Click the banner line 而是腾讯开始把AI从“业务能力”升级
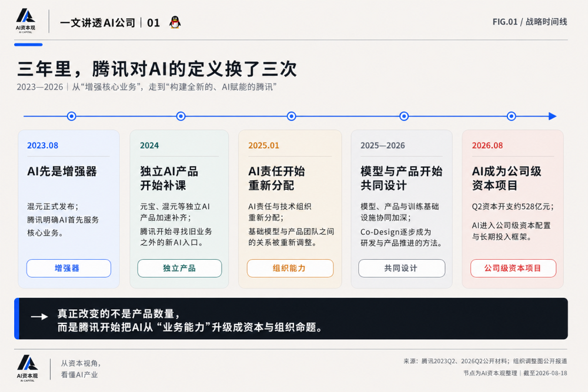 coord(190,327)
